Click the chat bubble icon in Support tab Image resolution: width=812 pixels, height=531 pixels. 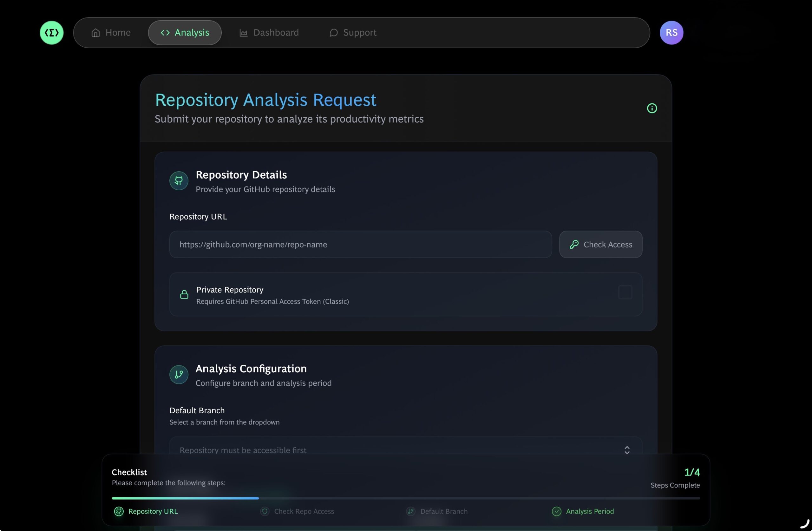pos(333,33)
